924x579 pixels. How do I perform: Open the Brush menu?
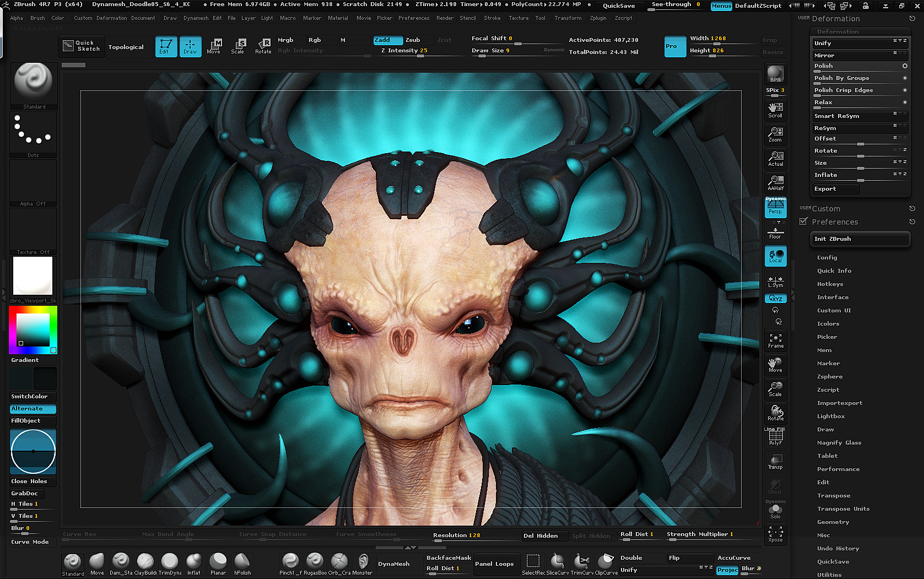pos(37,18)
